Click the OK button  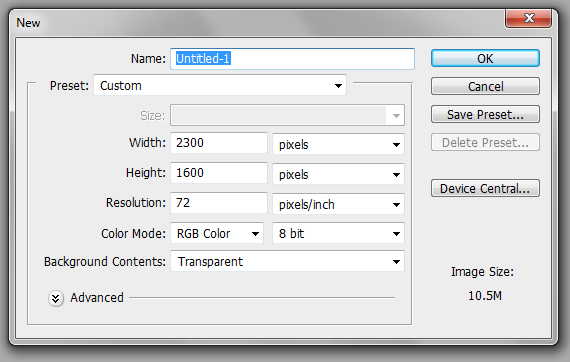point(485,59)
